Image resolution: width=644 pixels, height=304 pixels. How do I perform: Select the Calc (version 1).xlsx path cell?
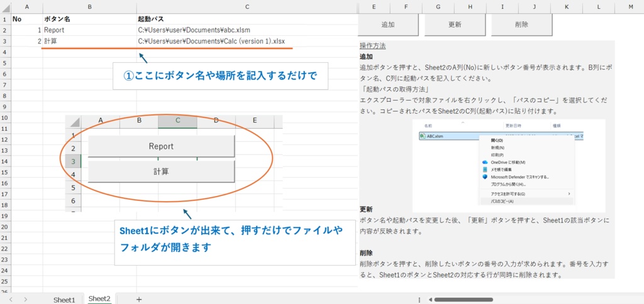pyautogui.click(x=247, y=41)
